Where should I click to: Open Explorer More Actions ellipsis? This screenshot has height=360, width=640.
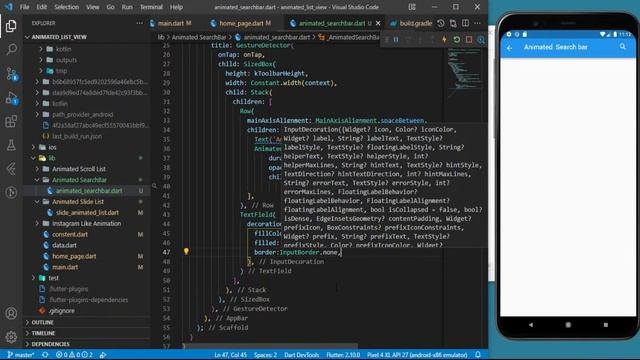[x=140, y=23]
